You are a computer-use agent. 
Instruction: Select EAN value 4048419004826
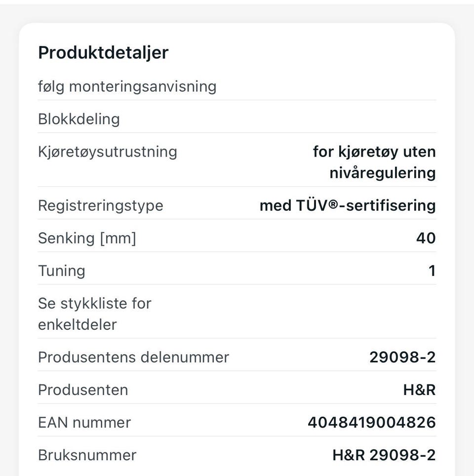point(372,423)
